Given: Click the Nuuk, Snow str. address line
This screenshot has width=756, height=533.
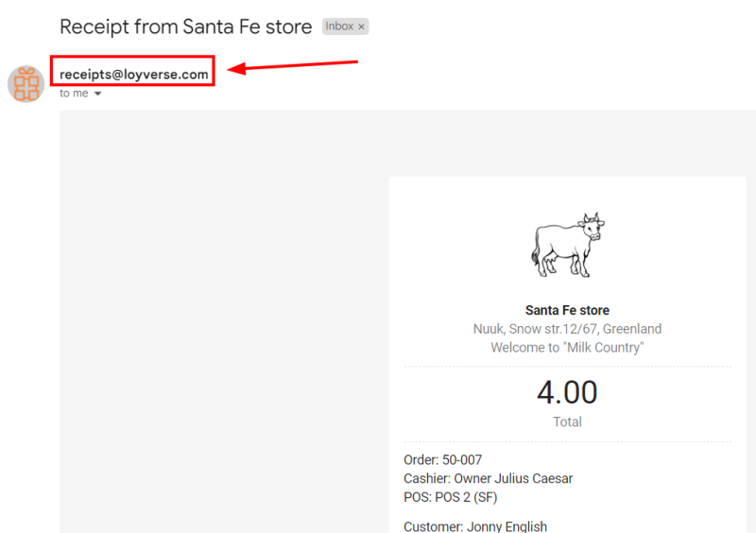Looking at the screenshot, I should (x=567, y=329).
